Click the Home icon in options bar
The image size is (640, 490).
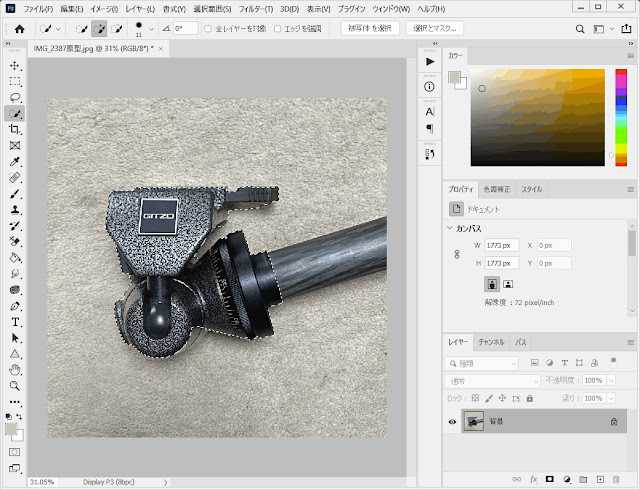(19, 29)
